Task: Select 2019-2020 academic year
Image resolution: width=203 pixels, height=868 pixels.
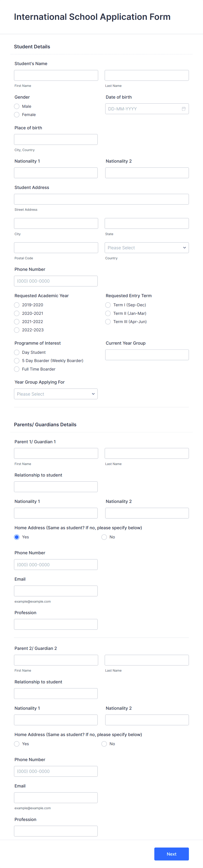Action: coord(17,305)
